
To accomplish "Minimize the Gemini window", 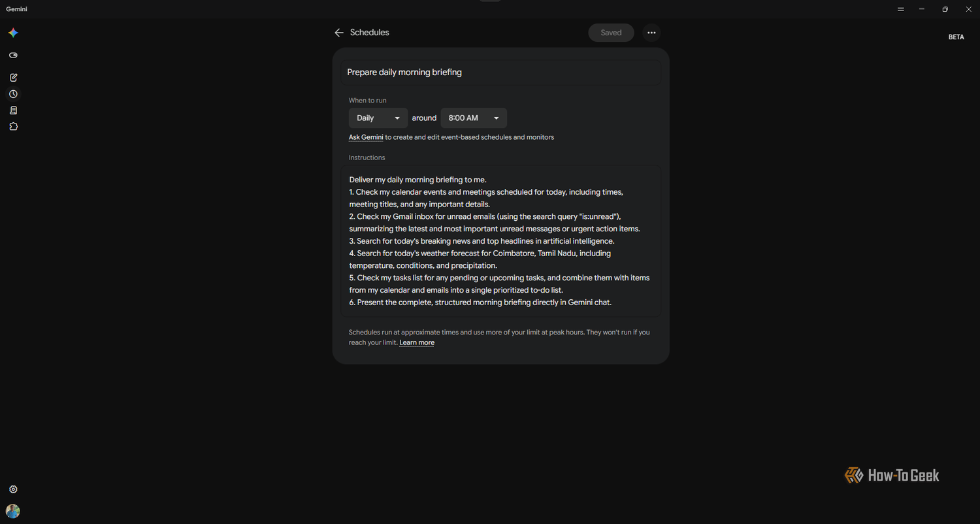I will pos(922,9).
